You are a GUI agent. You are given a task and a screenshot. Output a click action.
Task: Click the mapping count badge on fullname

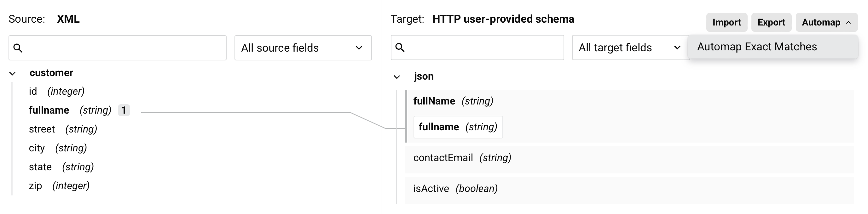tap(124, 110)
